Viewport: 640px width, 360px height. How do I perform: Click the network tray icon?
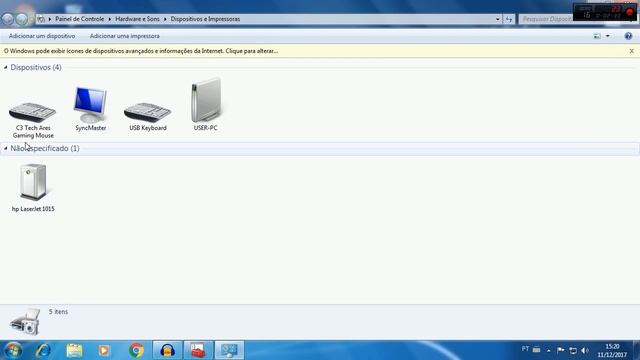click(x=573, y=351)
